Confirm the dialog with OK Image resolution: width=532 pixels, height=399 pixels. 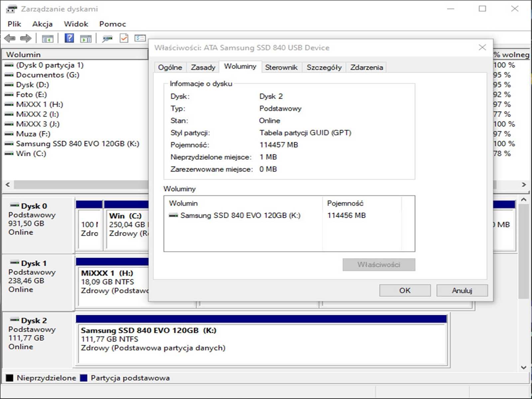tap(405, 291)
